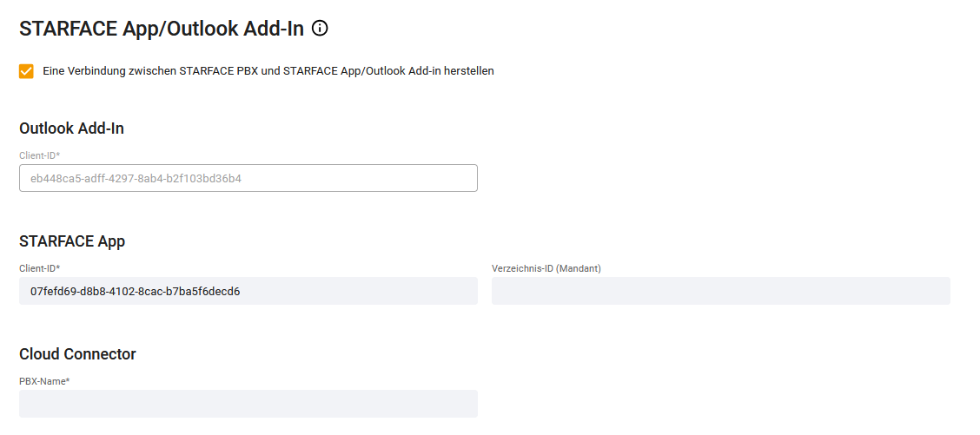Viewport: 980px width, 435px height.
Task: Select the 'Cloud Connector' section heading
Action: point(77,354)
